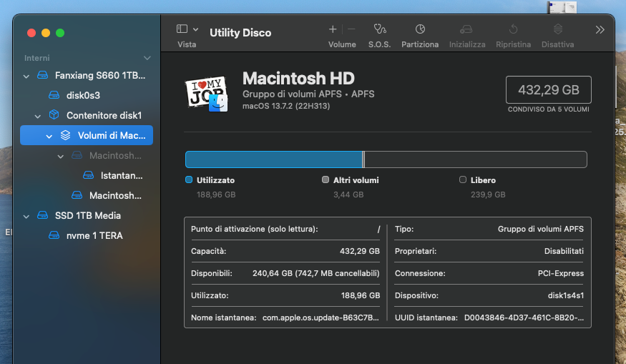Select Contenitore disk1 container cube icon
This screenshot has width=626, height=364.
54,115
